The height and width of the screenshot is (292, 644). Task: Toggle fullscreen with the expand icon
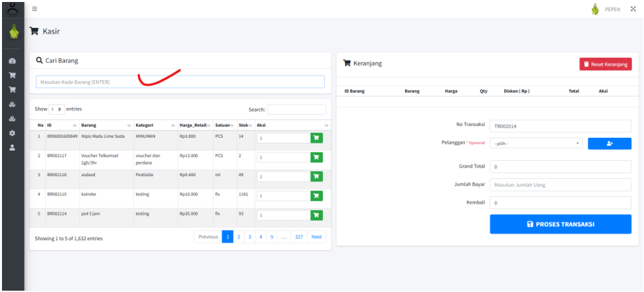click(633, 9)
